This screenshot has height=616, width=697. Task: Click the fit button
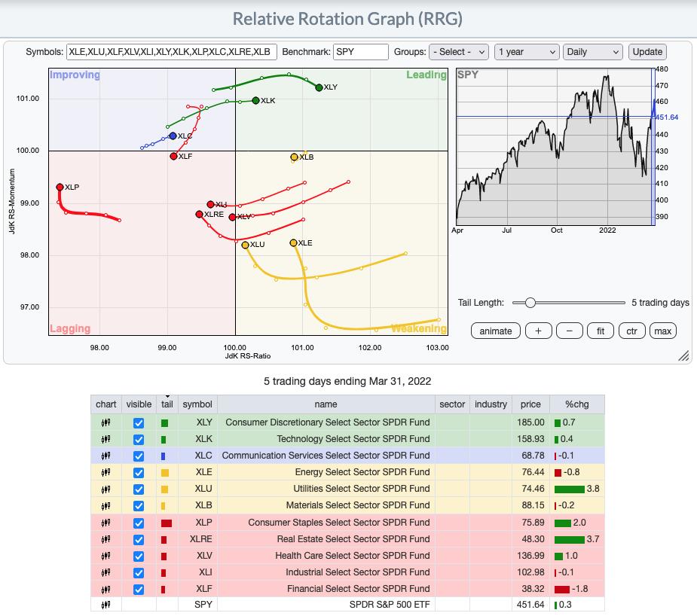tap(601, 331)
